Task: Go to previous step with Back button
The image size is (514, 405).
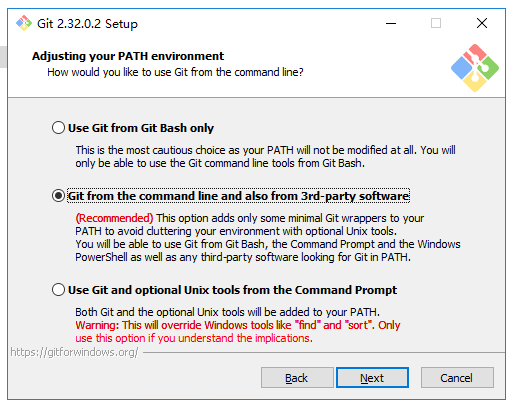Action: coord(297,378)
